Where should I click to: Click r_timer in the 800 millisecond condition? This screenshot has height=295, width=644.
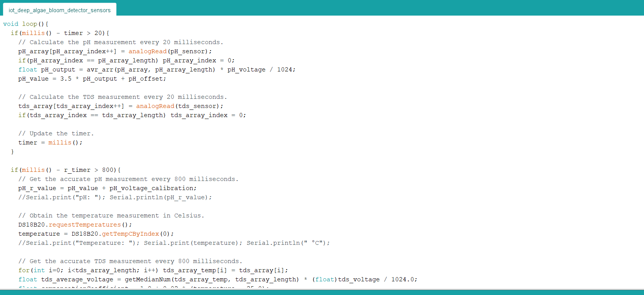[77, 170]
